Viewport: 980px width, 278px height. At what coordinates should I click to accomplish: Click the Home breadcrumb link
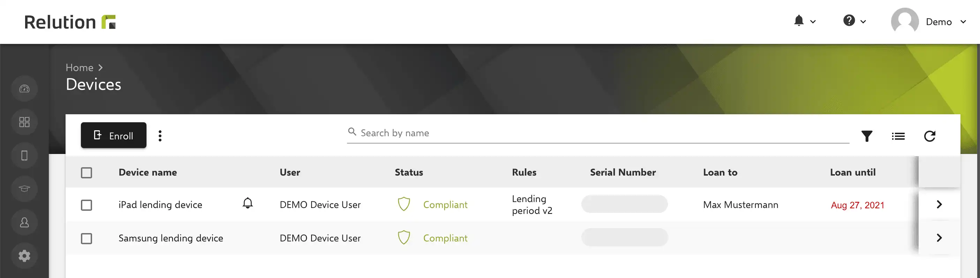[80, 68]
